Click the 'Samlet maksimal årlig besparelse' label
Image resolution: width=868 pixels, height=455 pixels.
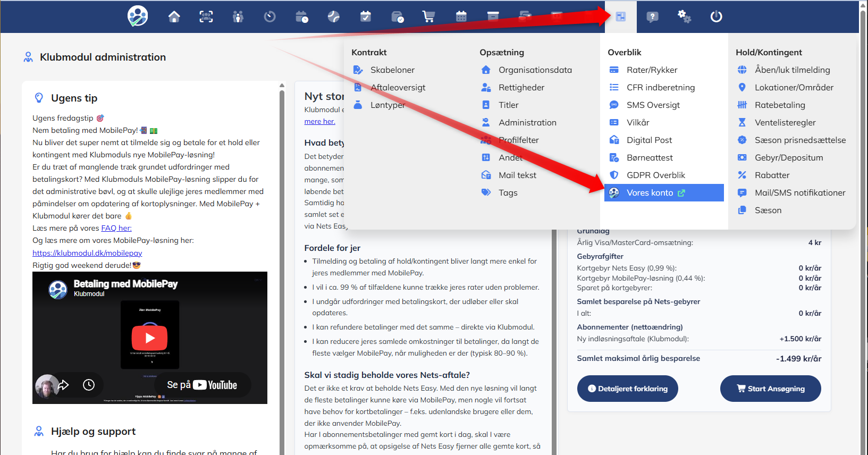point(638,358)
